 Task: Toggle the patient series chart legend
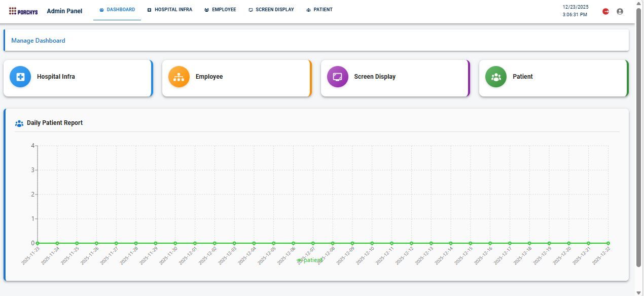pyautogui.click(x=309, y=260)
